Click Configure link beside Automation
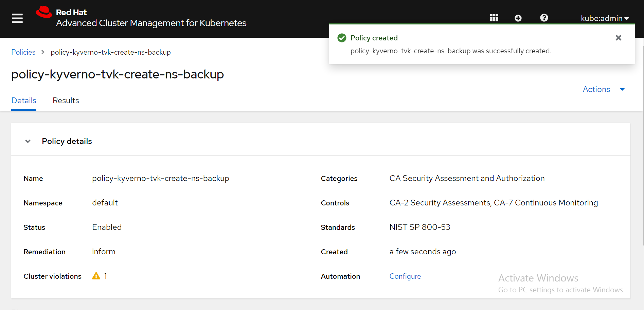Image resolution: width=644 pixels, height=310 pixels. coord(405,276)
